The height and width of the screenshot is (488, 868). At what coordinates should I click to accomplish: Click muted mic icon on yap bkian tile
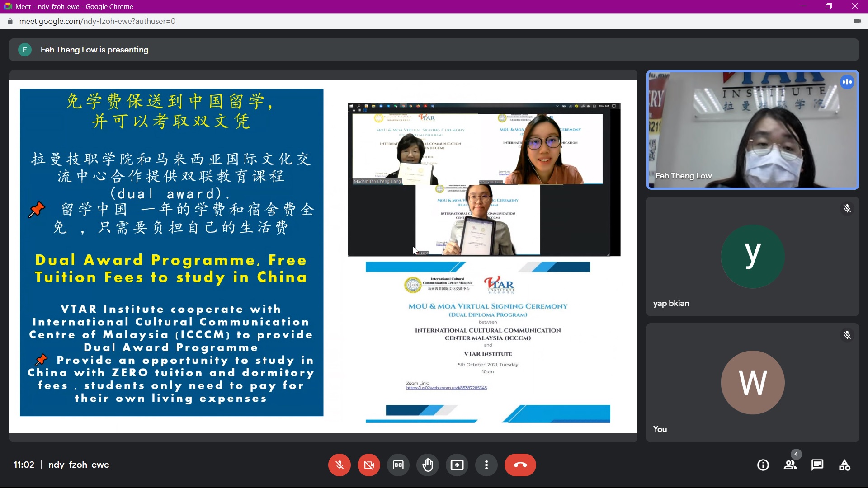point(847,208)
